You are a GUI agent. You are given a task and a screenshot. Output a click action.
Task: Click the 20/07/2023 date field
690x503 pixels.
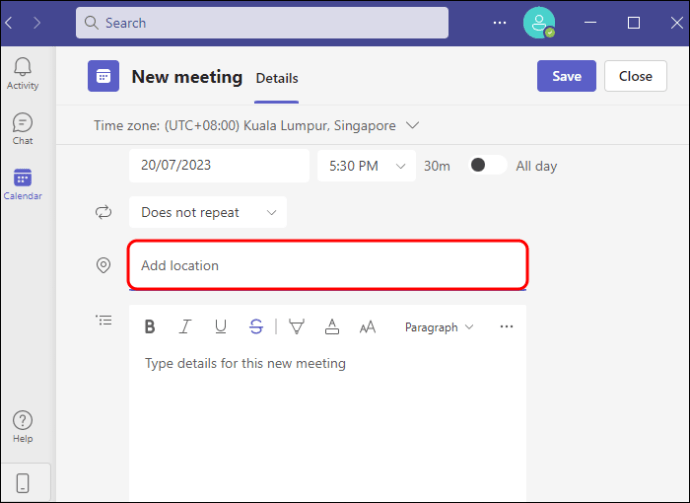(219, 165)
